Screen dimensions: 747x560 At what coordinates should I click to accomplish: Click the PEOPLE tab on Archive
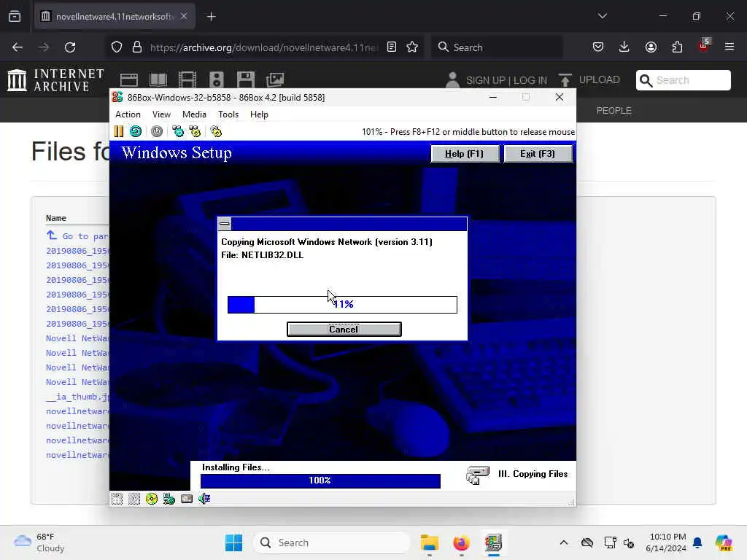click(614, 111)
